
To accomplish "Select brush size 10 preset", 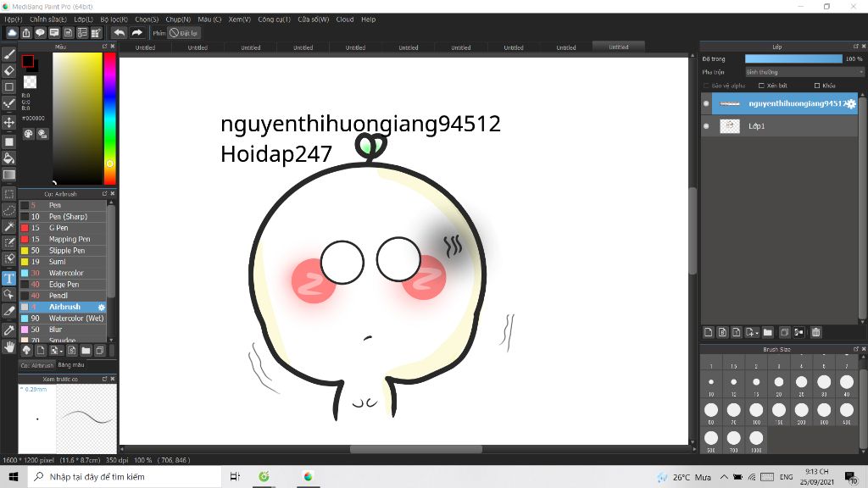I will point(711,382).
